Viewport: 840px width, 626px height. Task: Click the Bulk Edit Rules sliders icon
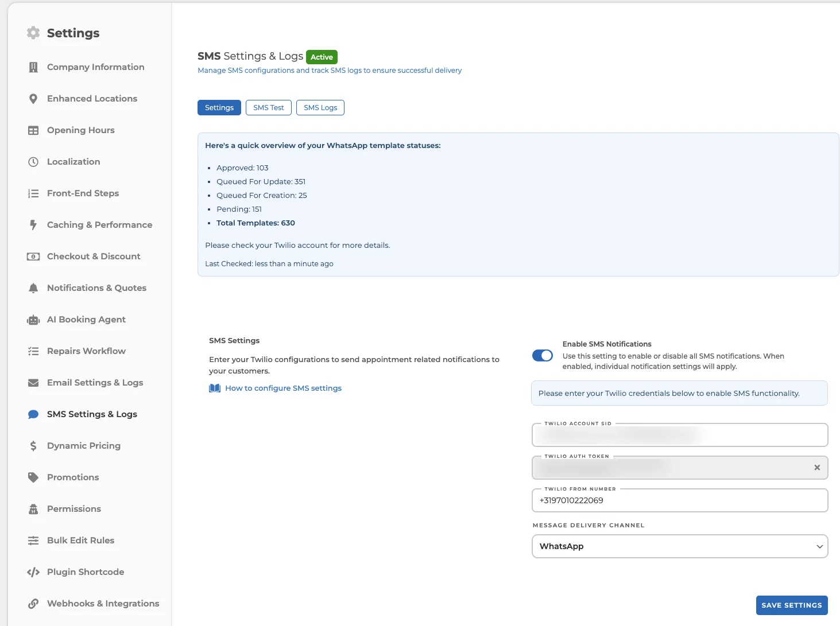33,541
